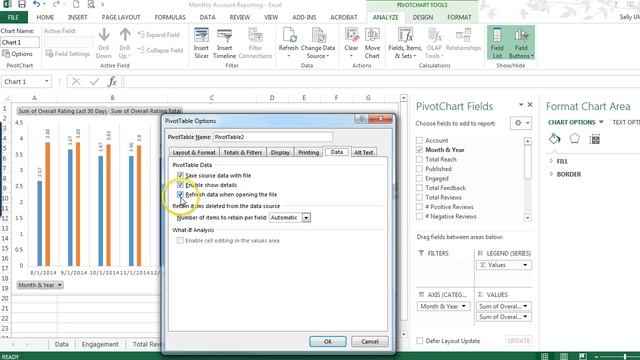Click Move Chart icon
Screen dimensions: 640x360
(372, 35)
